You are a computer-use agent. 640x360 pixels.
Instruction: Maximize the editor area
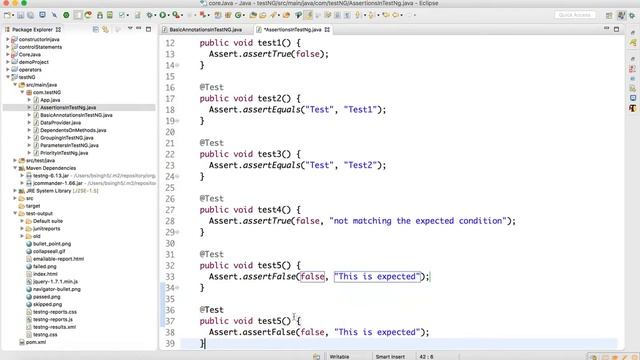pos(616,29)
